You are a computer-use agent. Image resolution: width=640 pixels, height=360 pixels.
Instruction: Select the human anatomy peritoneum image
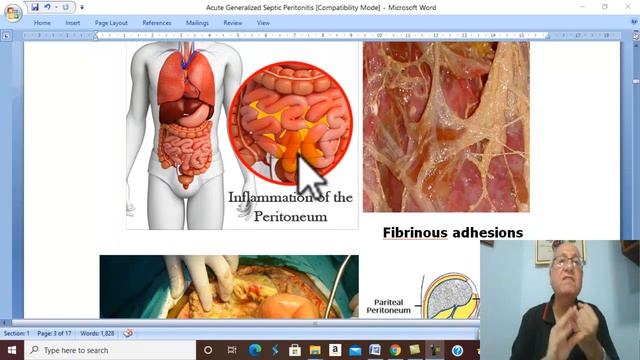[242, 135]
